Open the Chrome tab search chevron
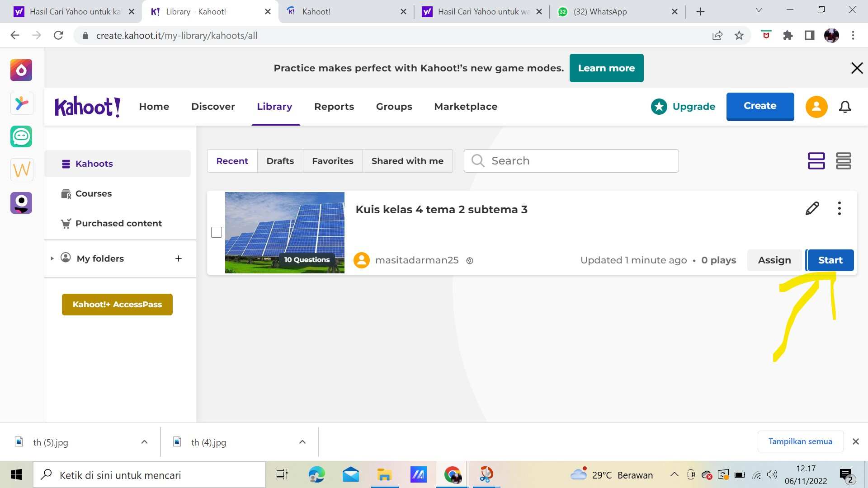Screen dimensions: 868x488 (x=759, y=10)
